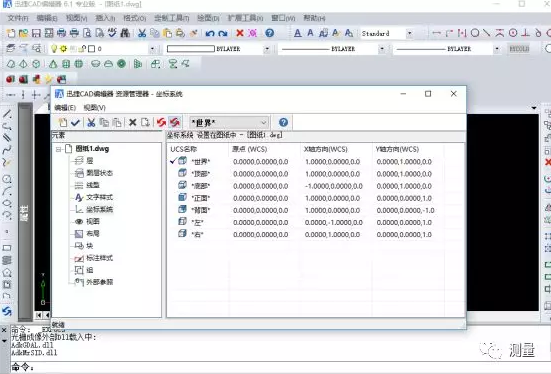The image size is (551, 374).
Task: Click the X轴方向(WCS) column header
Action: 336,149
